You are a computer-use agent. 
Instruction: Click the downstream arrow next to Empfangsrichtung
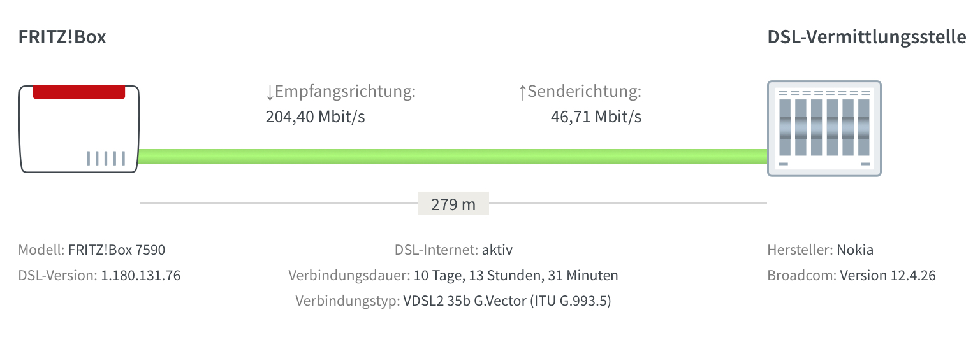point(270,92)
